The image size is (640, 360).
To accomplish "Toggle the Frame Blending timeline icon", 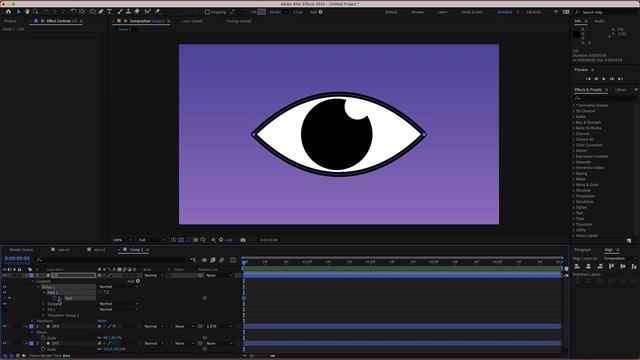I will pyautogui.click(x=213, y=260).
